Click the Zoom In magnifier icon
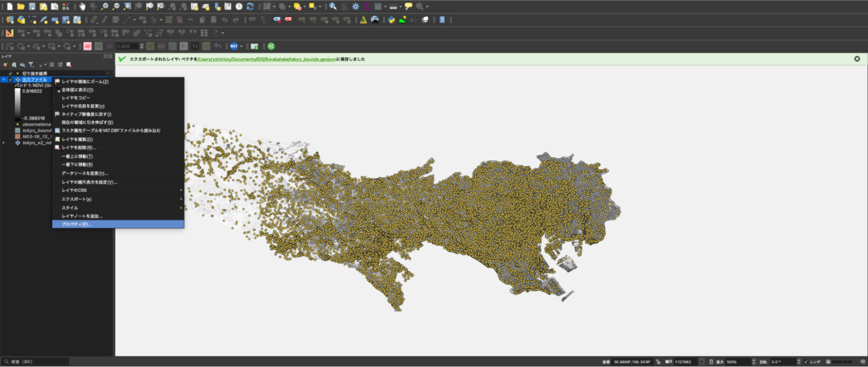 [105, 6]
